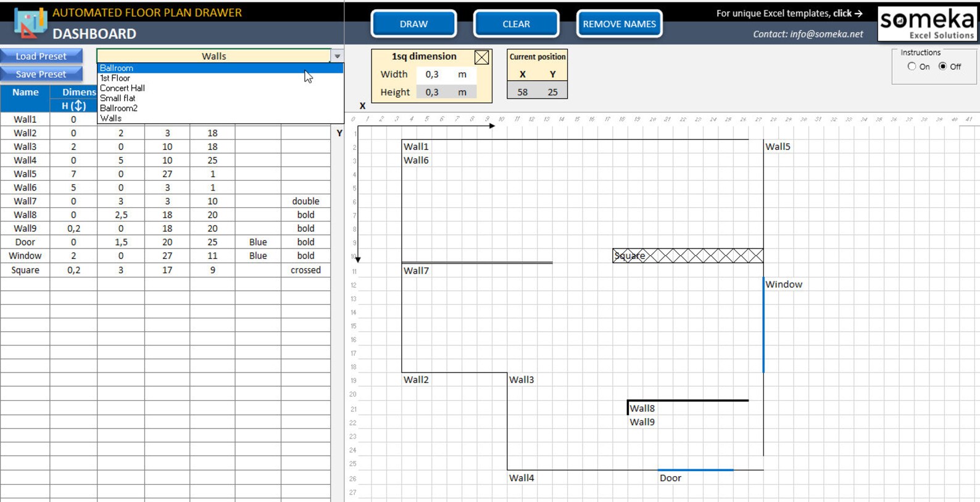Viewport: 980px width, 502px height.
Task: Click the Width unit m cell
Action: (x=462, y=74)
